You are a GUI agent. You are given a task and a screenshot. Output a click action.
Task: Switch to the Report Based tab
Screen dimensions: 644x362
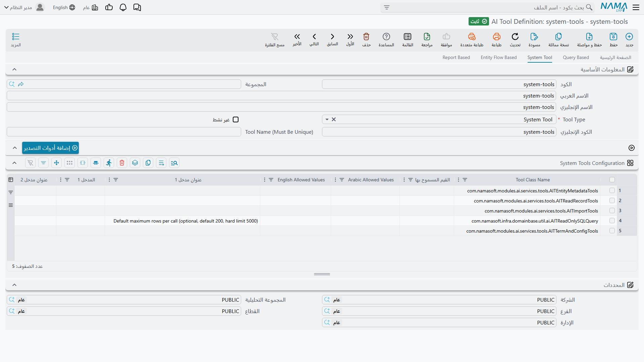click(456, 57)
